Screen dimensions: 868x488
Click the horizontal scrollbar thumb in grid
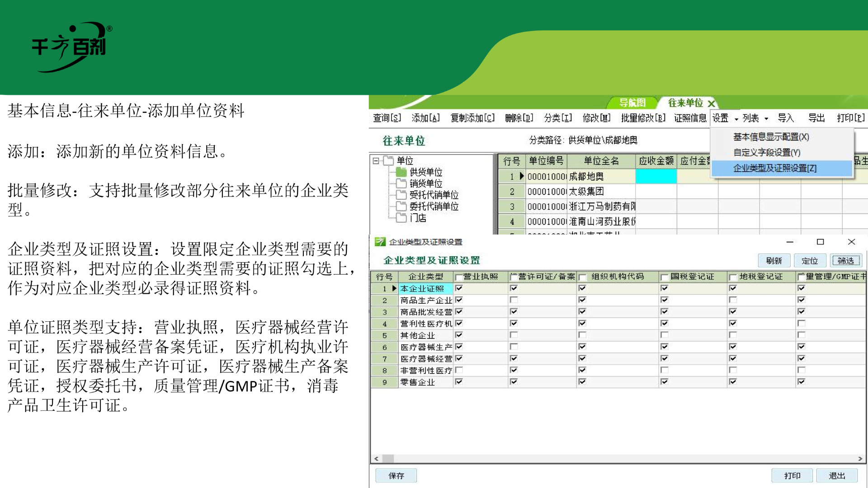pyautogui.click(x=388, y=459)
